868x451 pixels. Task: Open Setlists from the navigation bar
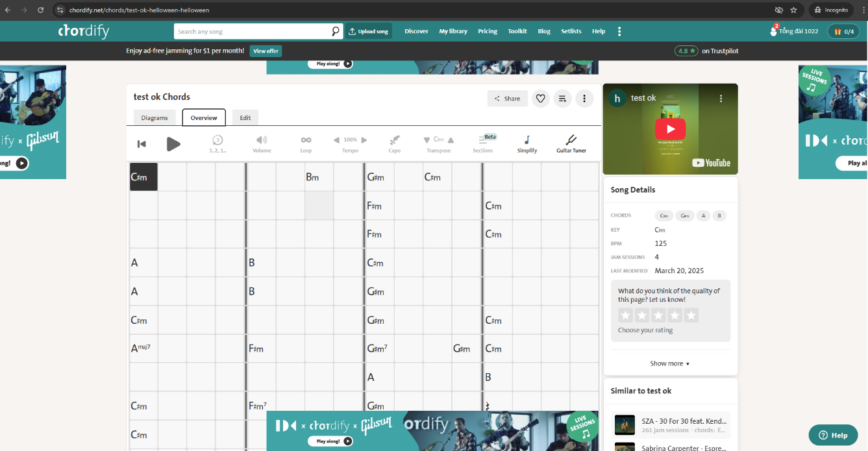pos(571,31)
